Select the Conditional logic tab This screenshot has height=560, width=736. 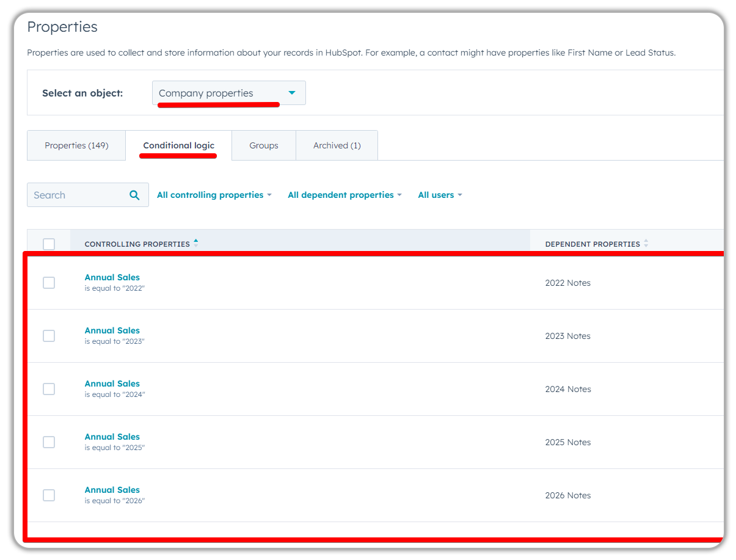pyautogui.click(x=178, y=146)
